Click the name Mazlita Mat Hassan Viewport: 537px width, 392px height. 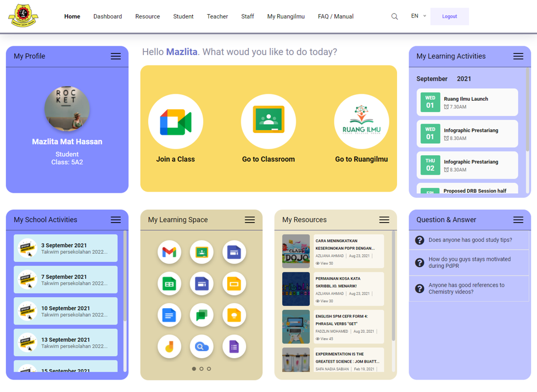67,142
